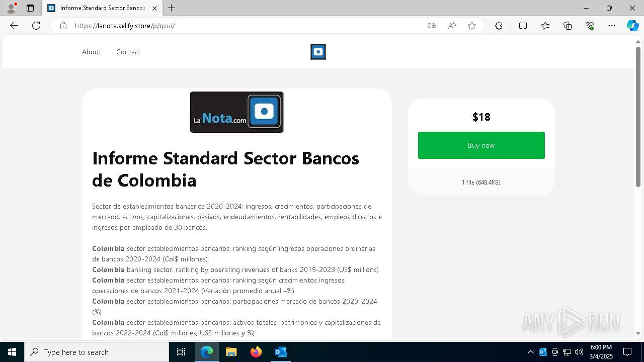Open a new browser tab
This screenshot has width=644, height=362.
point(171,8)
